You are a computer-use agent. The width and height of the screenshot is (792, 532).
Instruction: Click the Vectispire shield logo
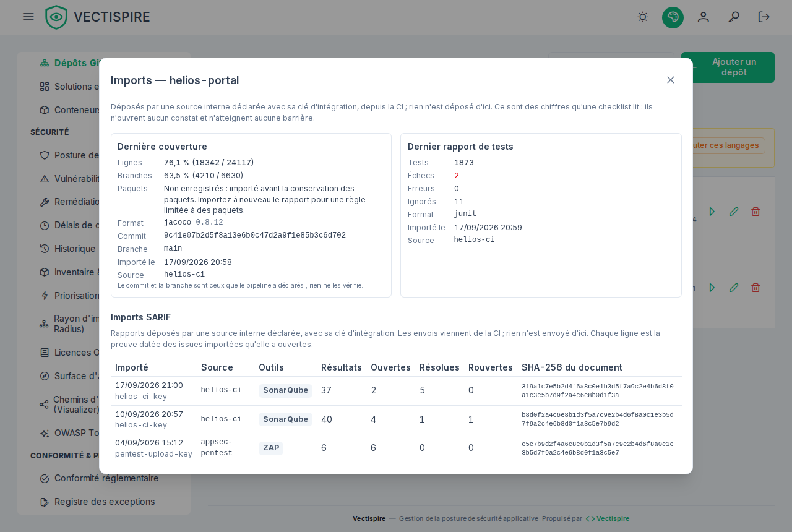pos(56,17)
